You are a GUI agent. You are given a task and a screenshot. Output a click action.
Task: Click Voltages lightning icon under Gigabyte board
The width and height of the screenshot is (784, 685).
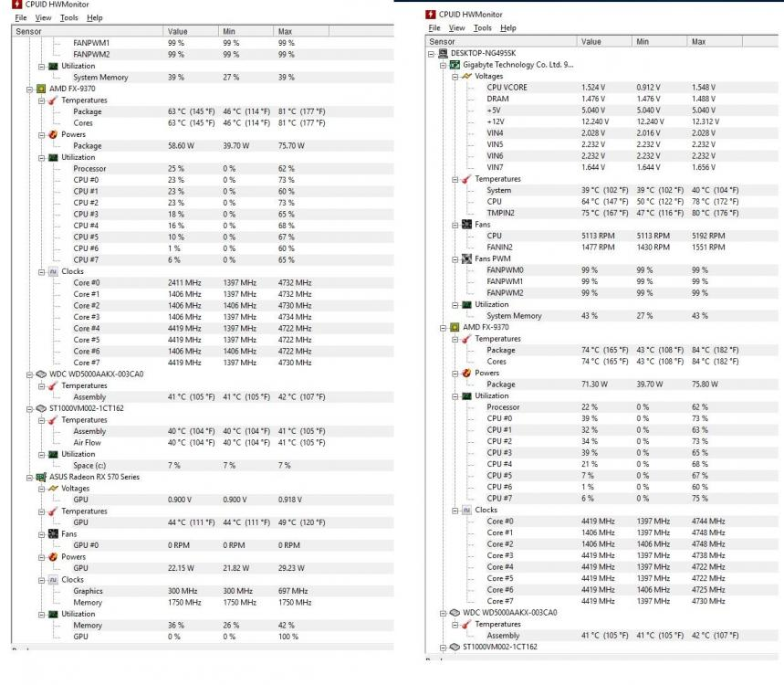(466, 76)
